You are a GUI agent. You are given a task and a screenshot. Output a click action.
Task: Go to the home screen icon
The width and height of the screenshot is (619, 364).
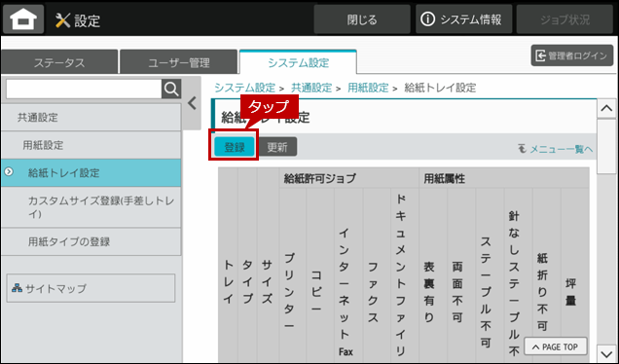pos(23,19)
